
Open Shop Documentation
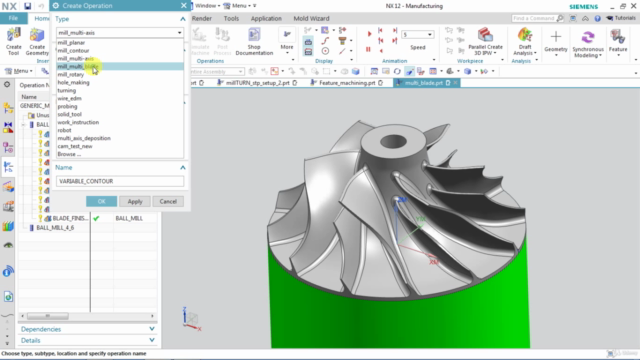(254, 41)
